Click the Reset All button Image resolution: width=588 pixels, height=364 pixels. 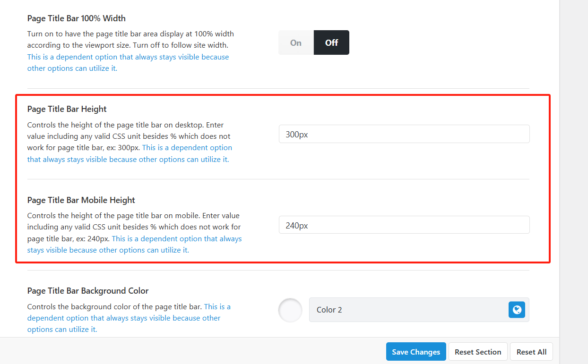(531, 352)
